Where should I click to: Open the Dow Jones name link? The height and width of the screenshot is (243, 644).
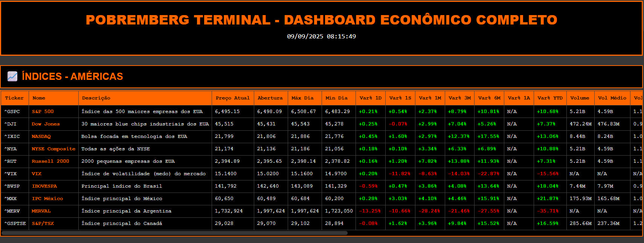coord(46,124)
